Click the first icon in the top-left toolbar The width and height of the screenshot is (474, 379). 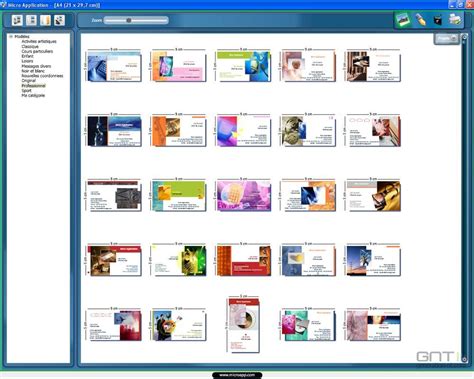pyautogui.click(x=17, y=20)
